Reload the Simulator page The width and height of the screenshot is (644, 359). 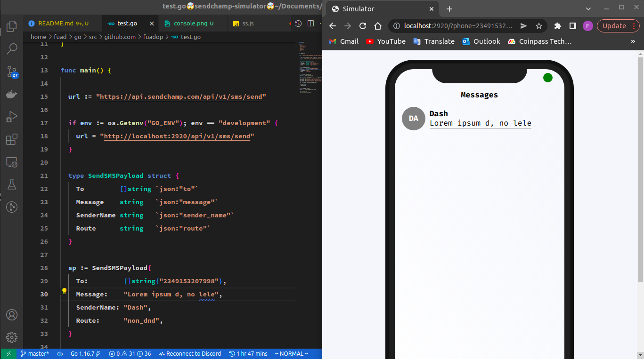pos(363,26)
